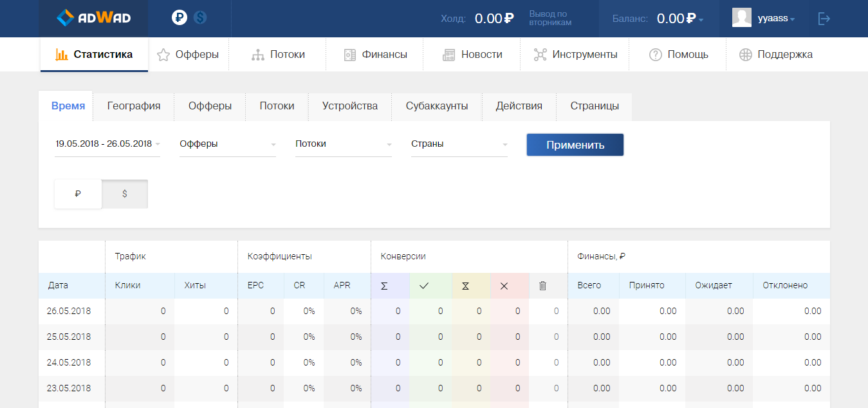The height and width of the screenshot is (408, 868).
Task: Open the Инструменты menu
Action: click(x=575, y=55)
